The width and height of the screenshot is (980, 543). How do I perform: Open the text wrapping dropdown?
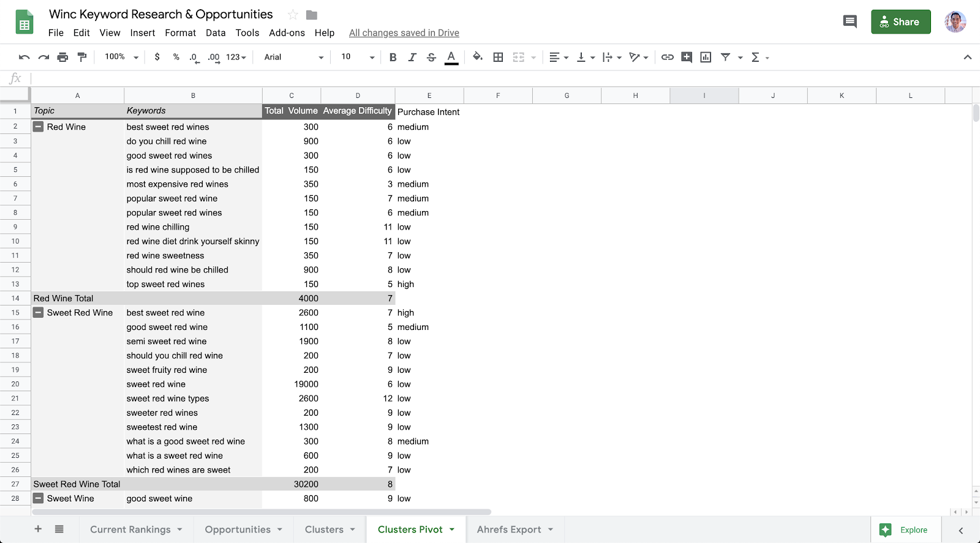(612, 57)
